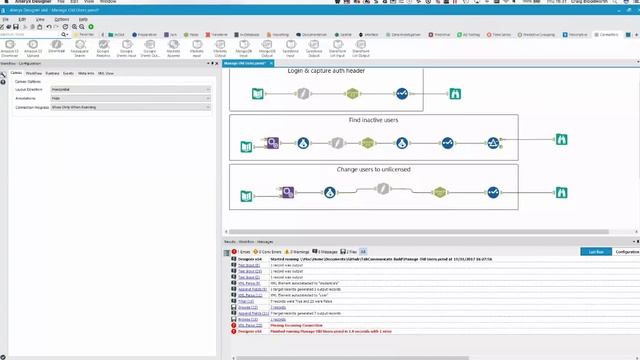
Task: Open the Connection Progress dropdown
Action: 131,107
